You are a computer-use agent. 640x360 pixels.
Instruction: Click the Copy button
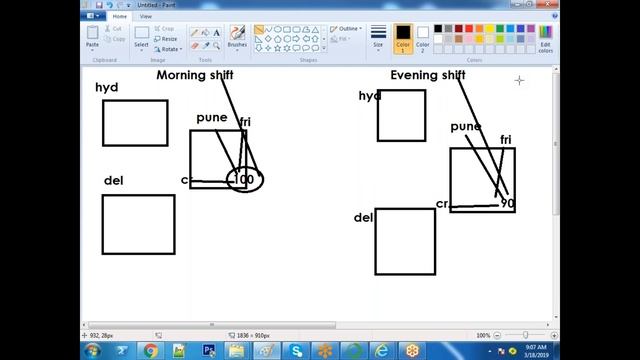click(x=115, y=39)
